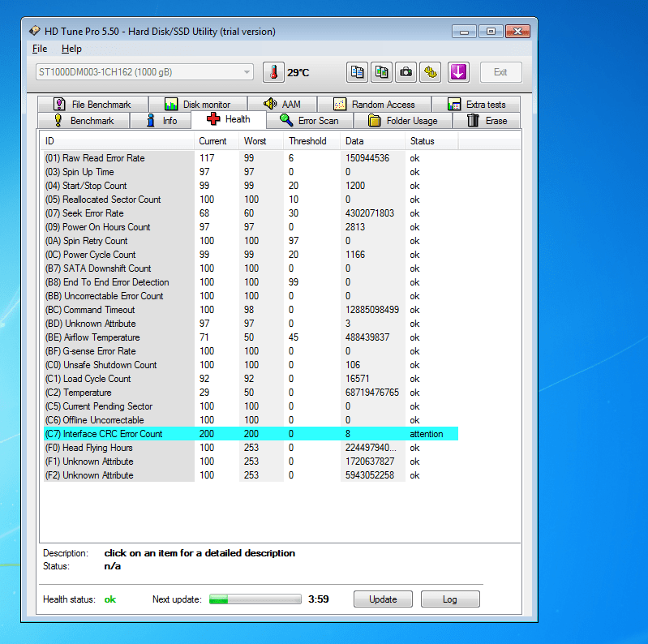Click the Status column header
Image resolution: width=648 pixels, height=644 pixels.
tap(431, 141)
